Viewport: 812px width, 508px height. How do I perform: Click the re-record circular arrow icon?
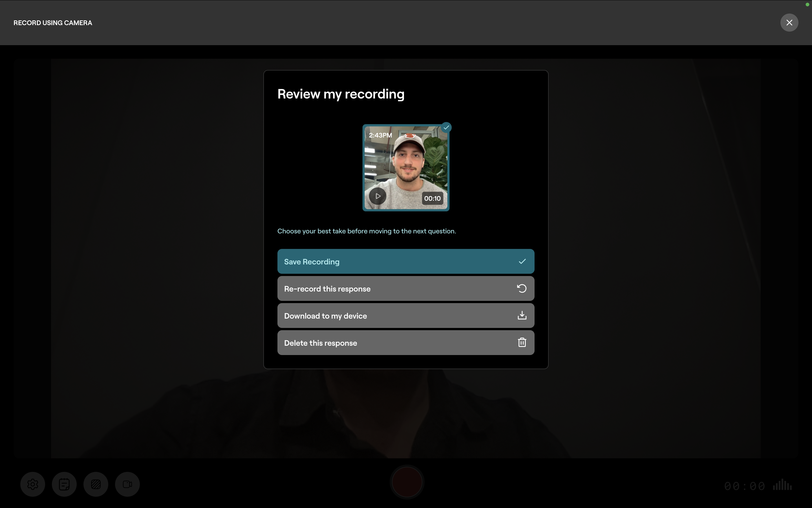[521, 288]
